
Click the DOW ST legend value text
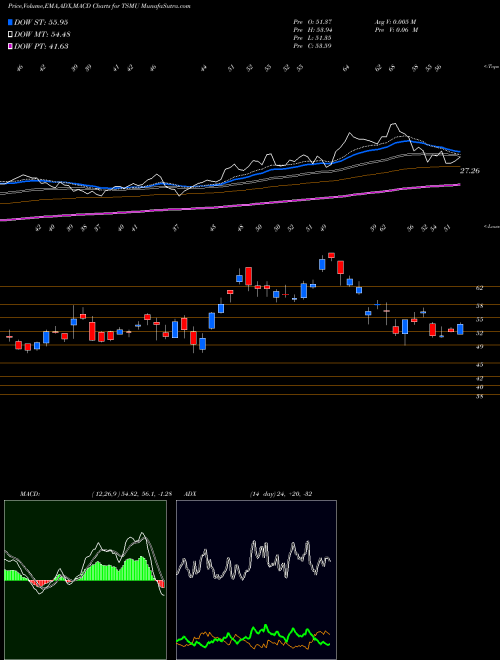point(41,23)
